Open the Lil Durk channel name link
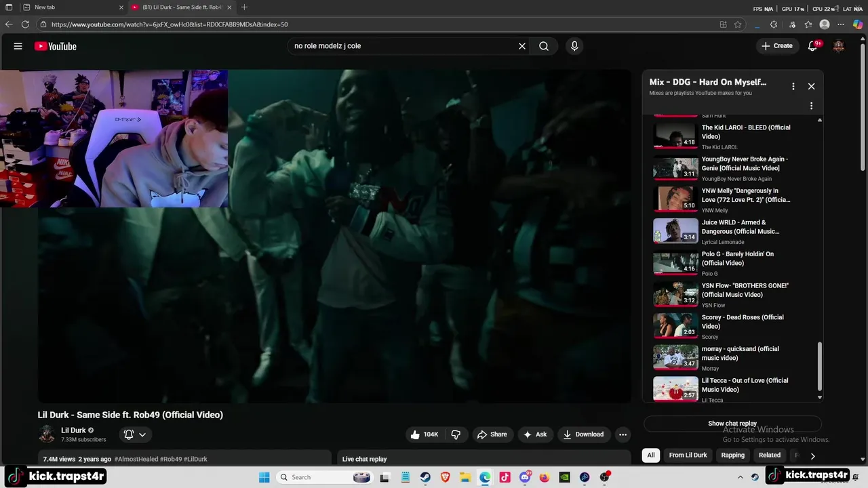This screenshot has width=868, height=488. pyautogui.click(x=73, y=430)
